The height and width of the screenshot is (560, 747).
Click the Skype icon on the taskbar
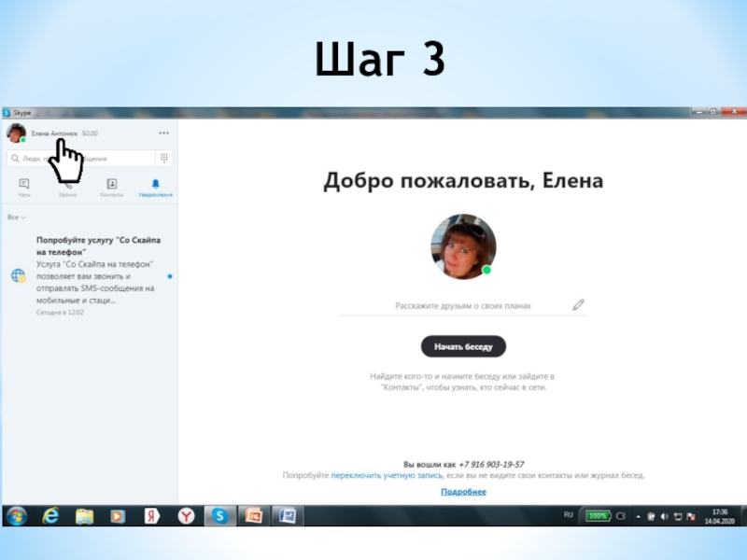(x=218, y=515)
